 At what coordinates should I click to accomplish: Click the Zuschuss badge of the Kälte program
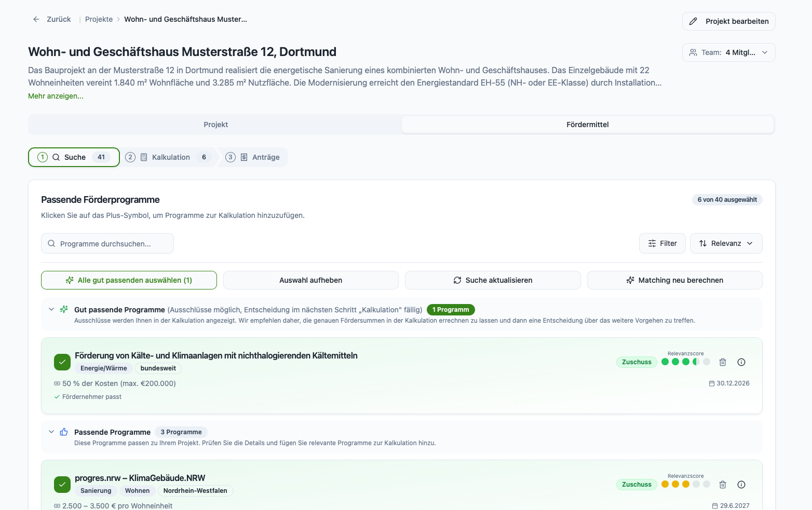637,362
